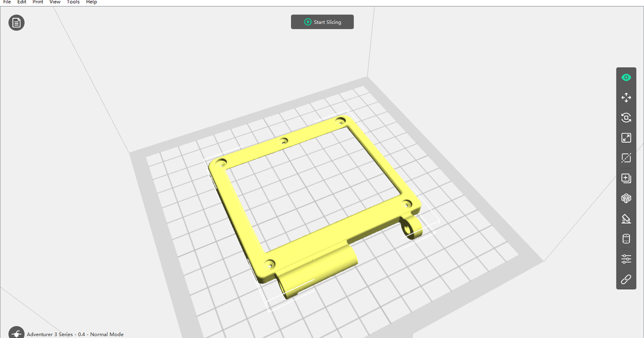Select the Move tool

[x=626, y=97]
